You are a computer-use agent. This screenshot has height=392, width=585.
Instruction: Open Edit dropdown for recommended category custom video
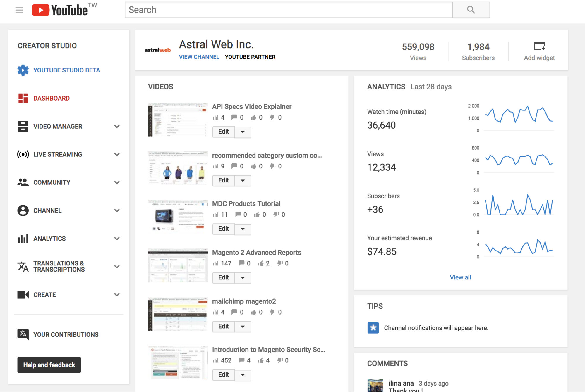pos(243,181)
